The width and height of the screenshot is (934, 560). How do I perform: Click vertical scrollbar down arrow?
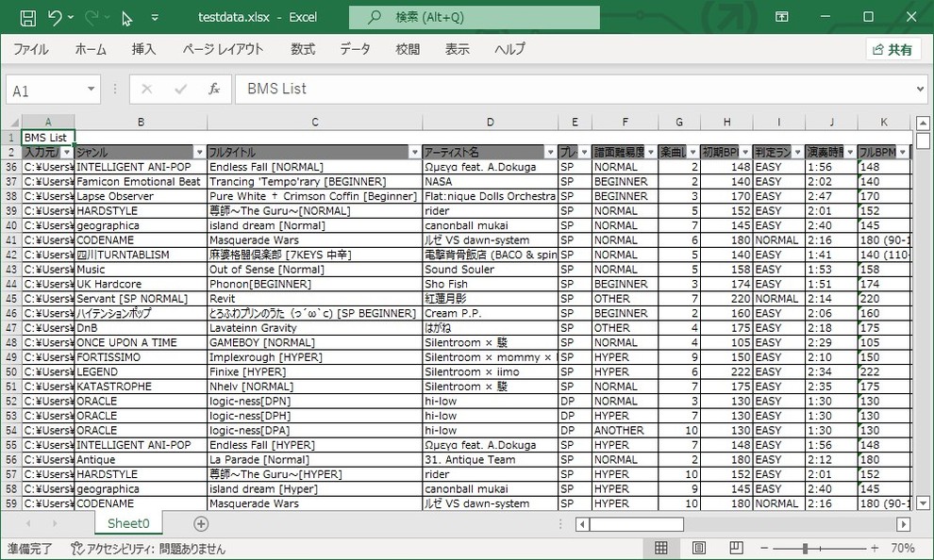(x=923, y=503)
